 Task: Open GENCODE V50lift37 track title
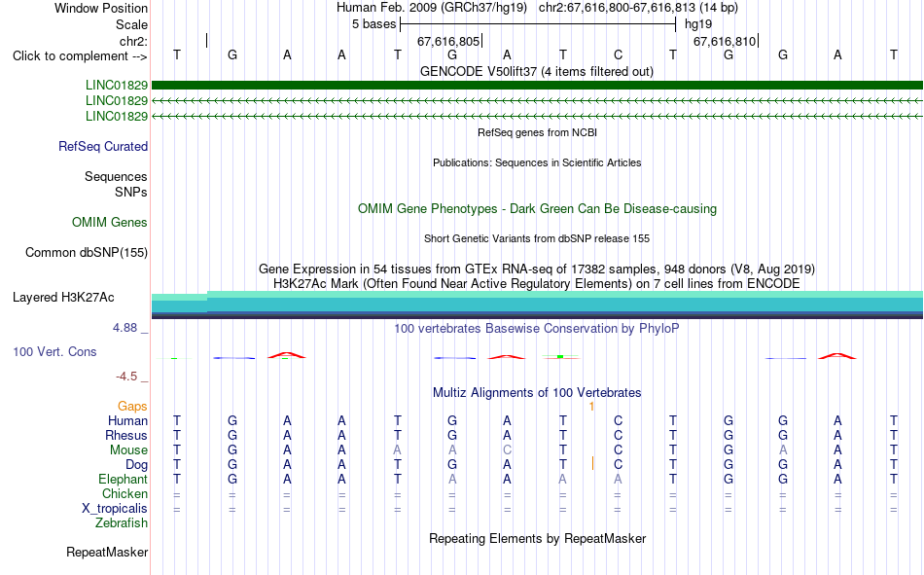(x=537, y=71)
